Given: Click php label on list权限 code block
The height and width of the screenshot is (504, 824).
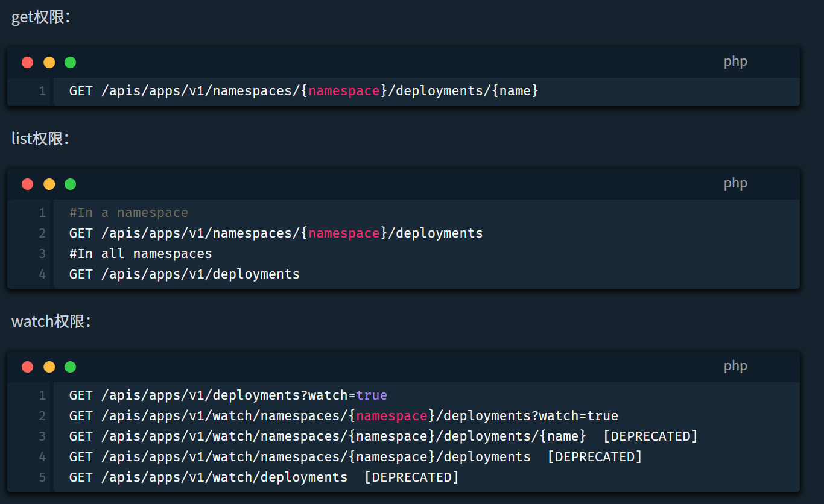Looking at the screenshot, I should [735, 183].
